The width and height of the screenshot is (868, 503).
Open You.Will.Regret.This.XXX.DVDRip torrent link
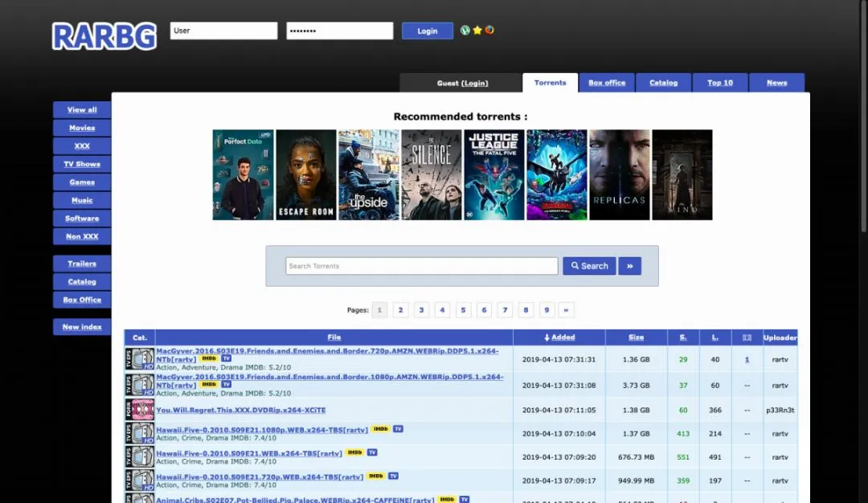point(241,410)
